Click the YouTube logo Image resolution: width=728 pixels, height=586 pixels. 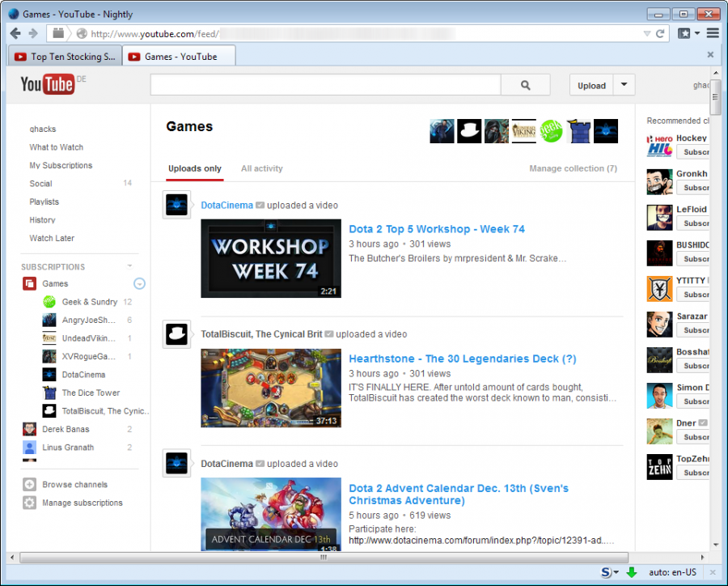click(46, 83)
